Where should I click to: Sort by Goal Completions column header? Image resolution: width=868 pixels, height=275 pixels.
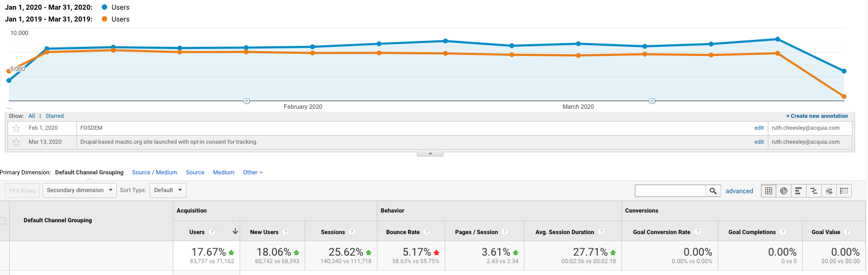(x=752, y=232)
